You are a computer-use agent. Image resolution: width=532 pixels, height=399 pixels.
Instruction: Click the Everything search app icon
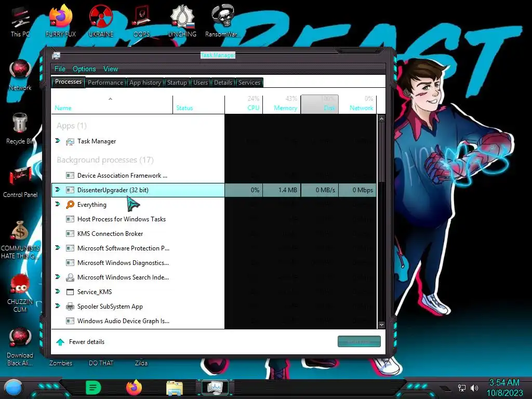[70, 205]
